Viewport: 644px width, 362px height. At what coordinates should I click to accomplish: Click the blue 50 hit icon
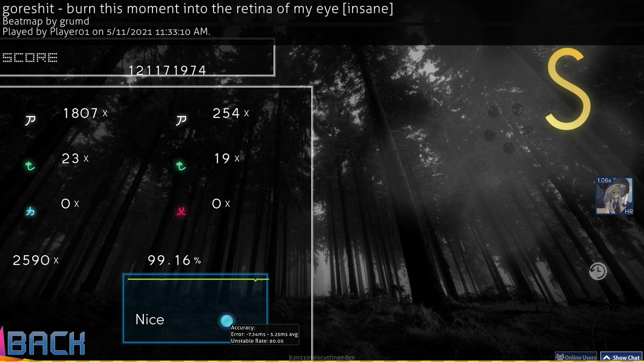tap(31, 212)
